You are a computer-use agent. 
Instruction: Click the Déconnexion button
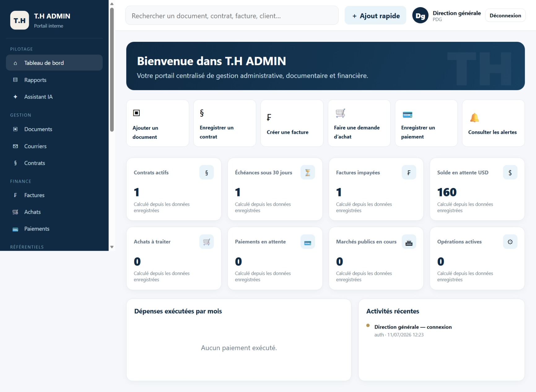pyautogui.click(x=505, y=15)
